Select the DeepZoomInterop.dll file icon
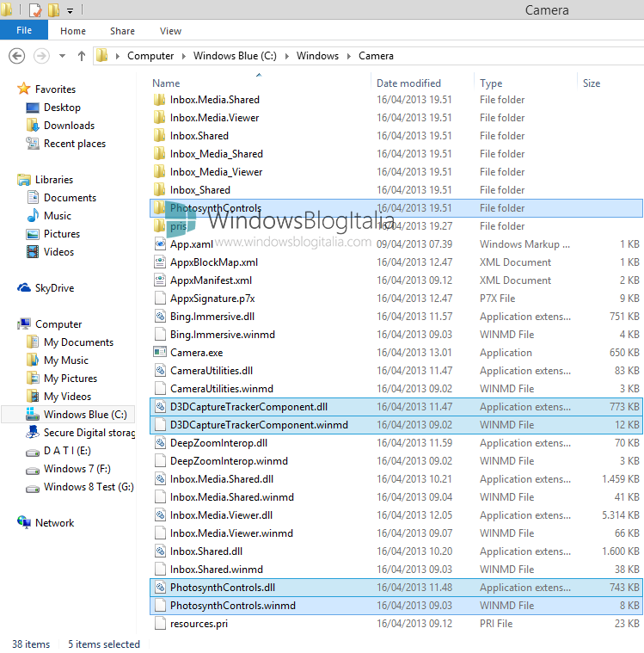Screen dimensions: 644x653 (x=160, y=443)
